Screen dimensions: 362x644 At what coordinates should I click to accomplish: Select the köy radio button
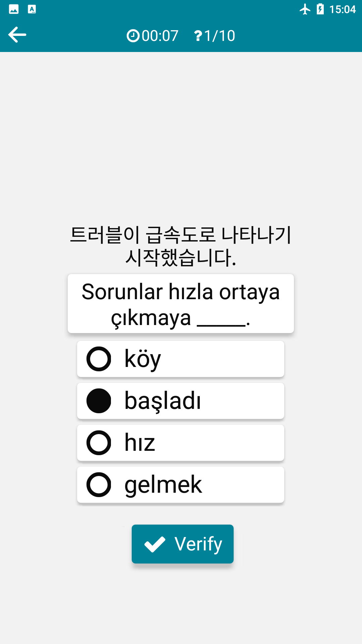99,359
